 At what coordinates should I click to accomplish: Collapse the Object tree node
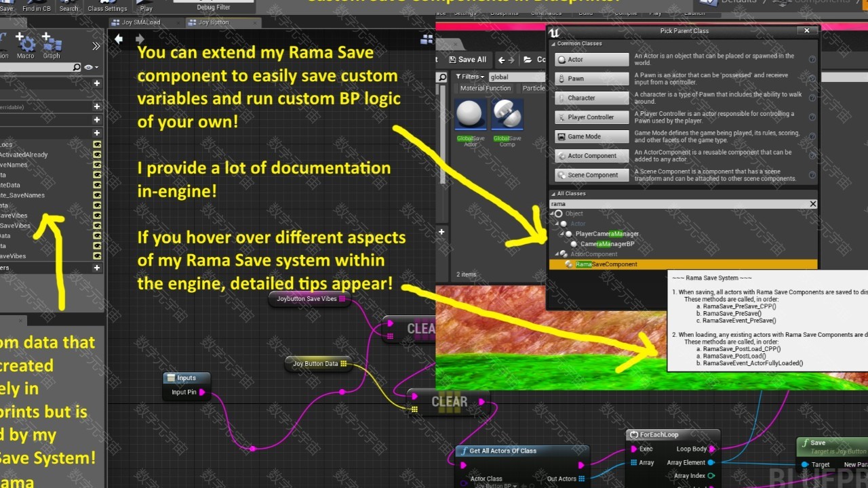click(553, 213)
